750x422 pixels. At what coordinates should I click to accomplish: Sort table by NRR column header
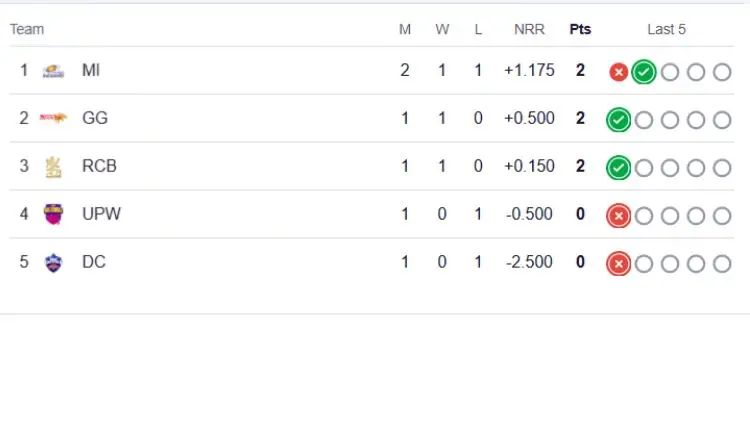pyautogui.click(x=529, y=29)
